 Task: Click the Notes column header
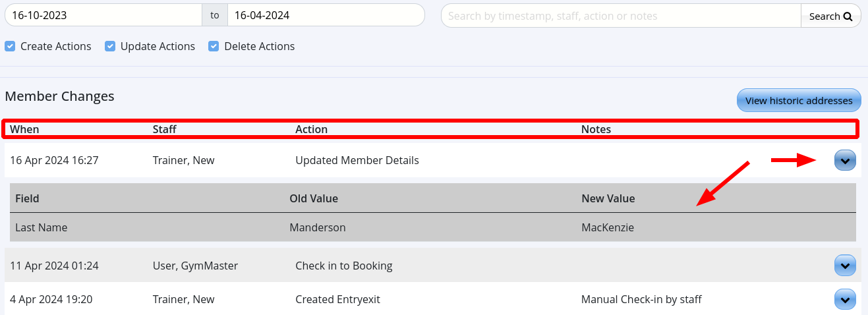click(x=596, y=129)
